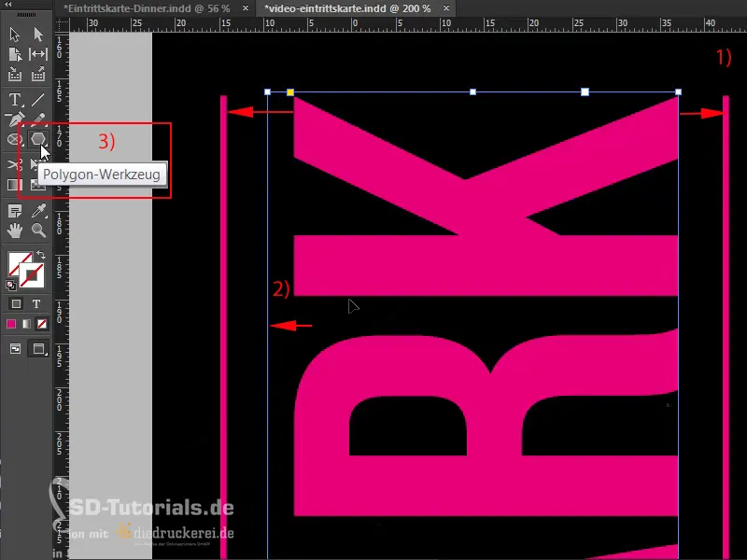The height and width of the screenshot is (560, 747).
Task: Collapse the tools panel with double arrows
Action: click(x=8, y=5)
